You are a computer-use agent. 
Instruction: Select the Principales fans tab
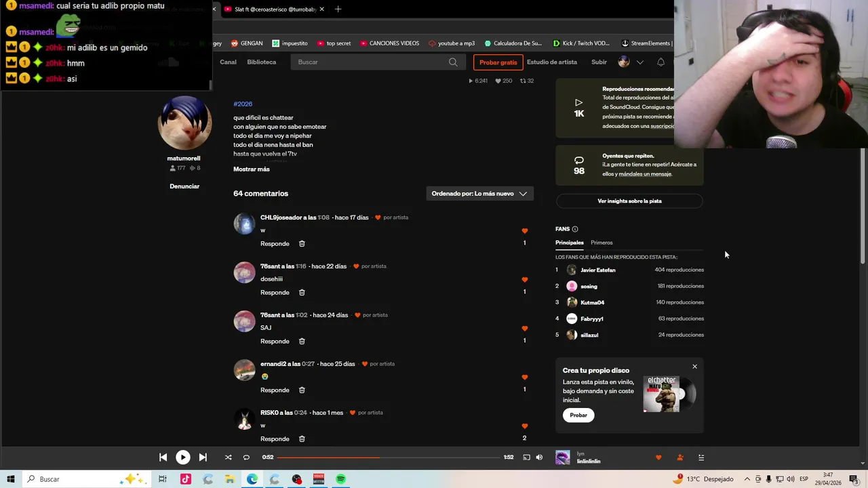(x=570, y=243)
